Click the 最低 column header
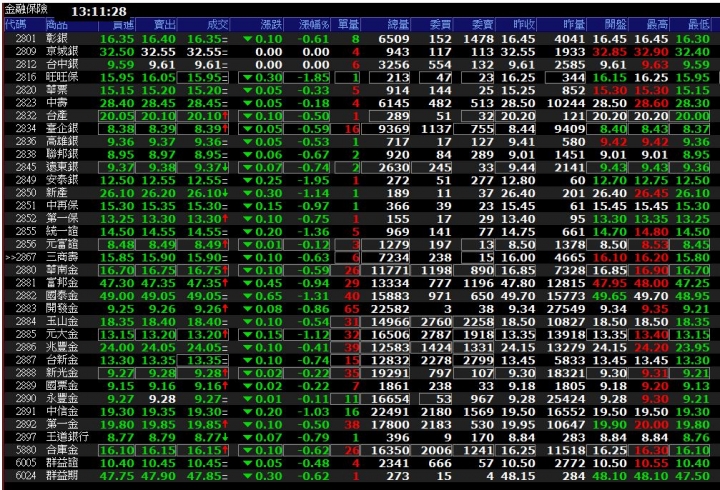The width and height of the screenshot is (720, 490). pyautogui.click(x=699, y=24)
